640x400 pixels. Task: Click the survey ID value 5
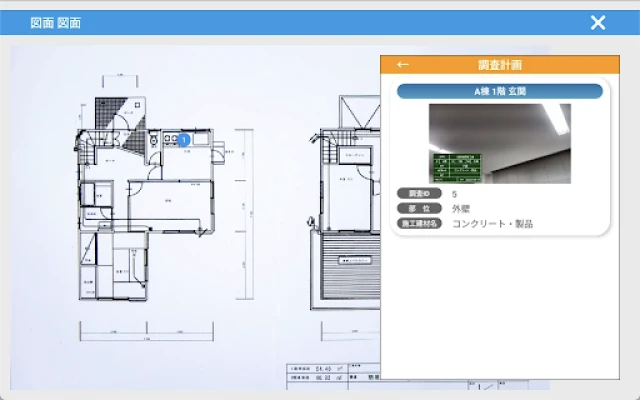tap(455, 193)
